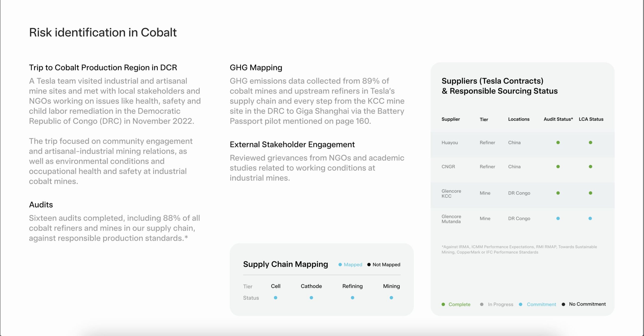The height and width of the screenshot is (336, 644).
Task: Click the Cell tier mapped status dot
Action: pyautogui.click(x=275, y=298)
